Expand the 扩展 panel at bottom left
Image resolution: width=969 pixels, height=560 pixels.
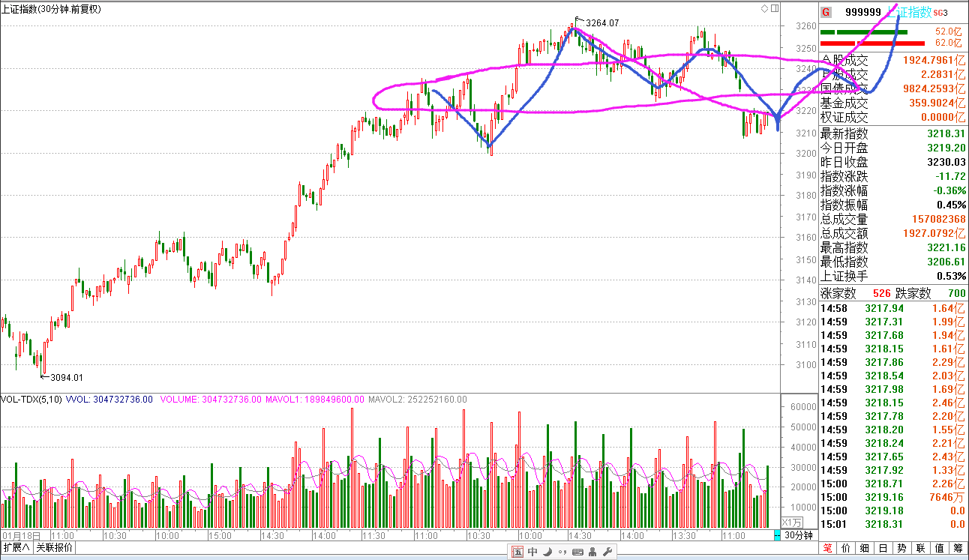point(16,548)
